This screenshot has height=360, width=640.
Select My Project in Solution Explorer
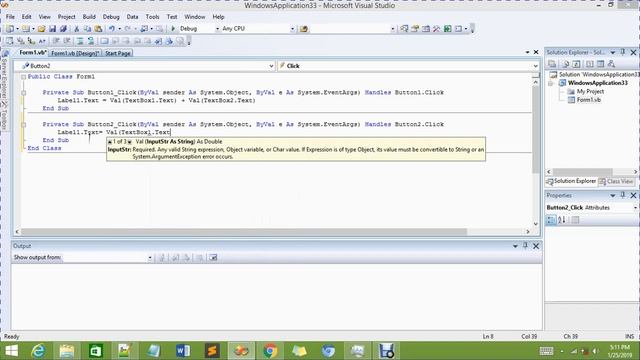tap(590, 91)
